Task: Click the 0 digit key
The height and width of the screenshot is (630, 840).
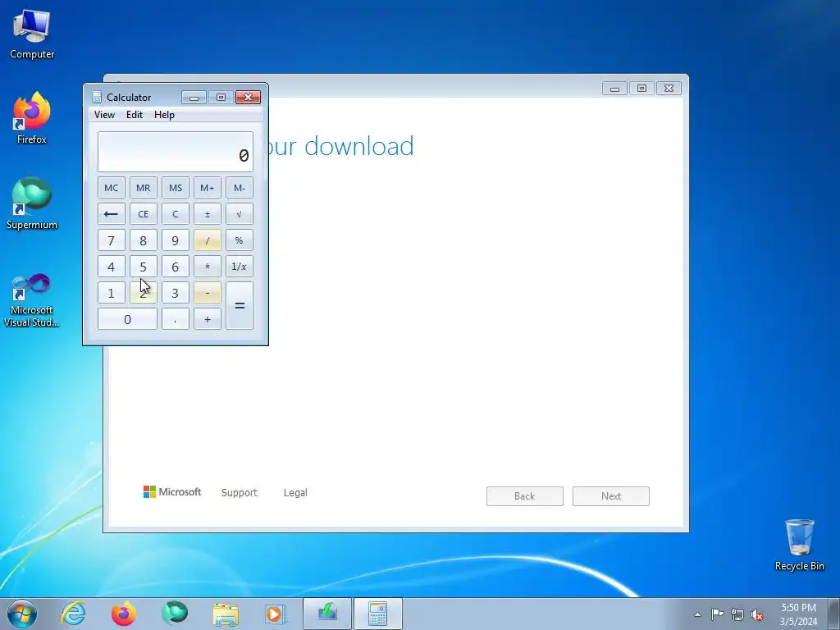Action: point(127,319)
